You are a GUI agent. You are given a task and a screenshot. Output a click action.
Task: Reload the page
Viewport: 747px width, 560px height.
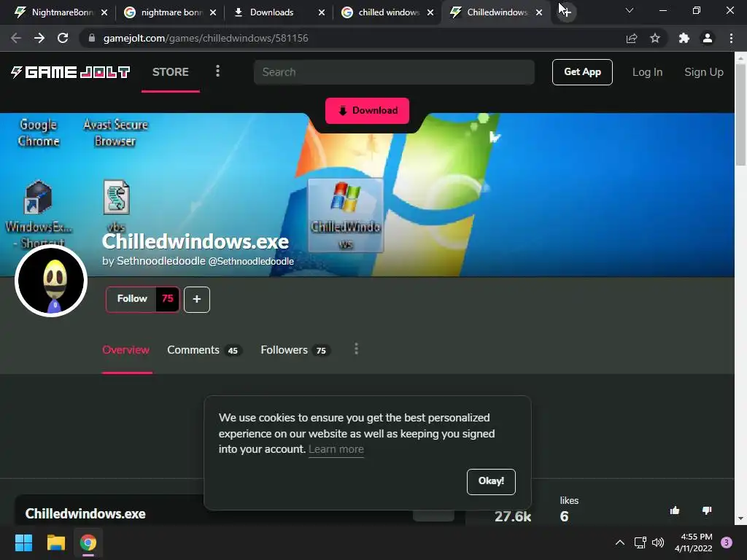[63, 38]
